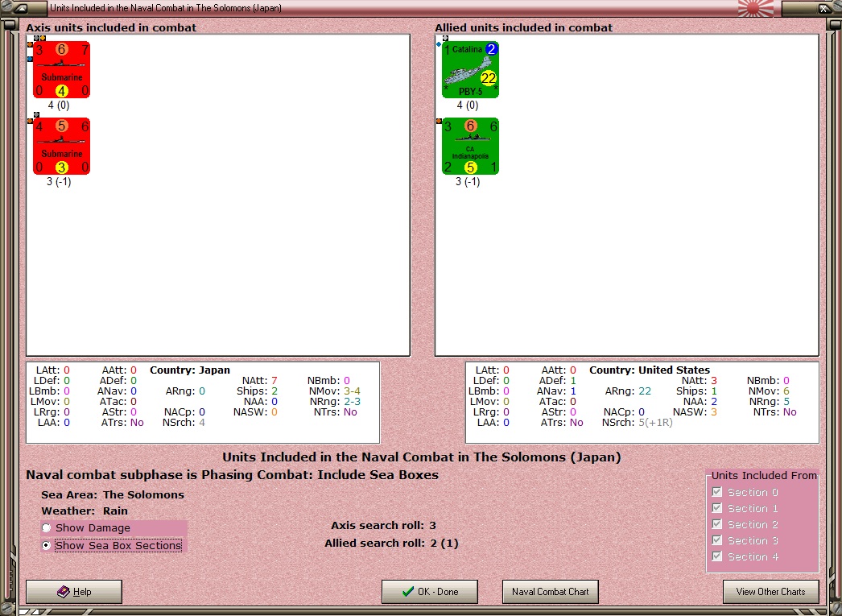The height and width of the screenshot is (616, 842).
Task: Select the Catalina PBY-5 aircraft counter
Action: [470, 70]
